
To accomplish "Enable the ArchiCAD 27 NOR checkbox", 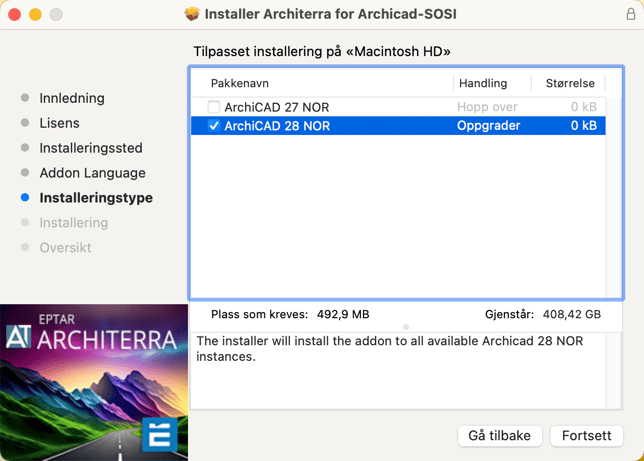I will (214, 107).
